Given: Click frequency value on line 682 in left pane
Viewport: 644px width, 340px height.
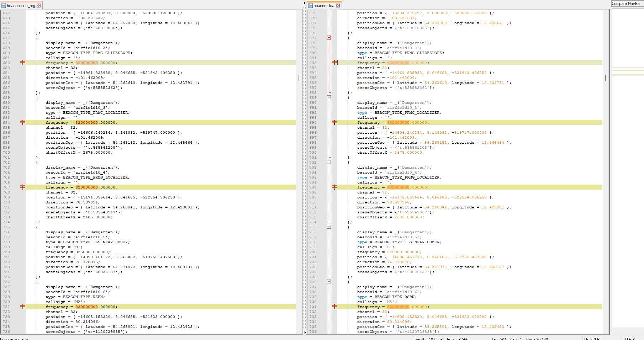Looking at the screenshot, I should (95, 63).
